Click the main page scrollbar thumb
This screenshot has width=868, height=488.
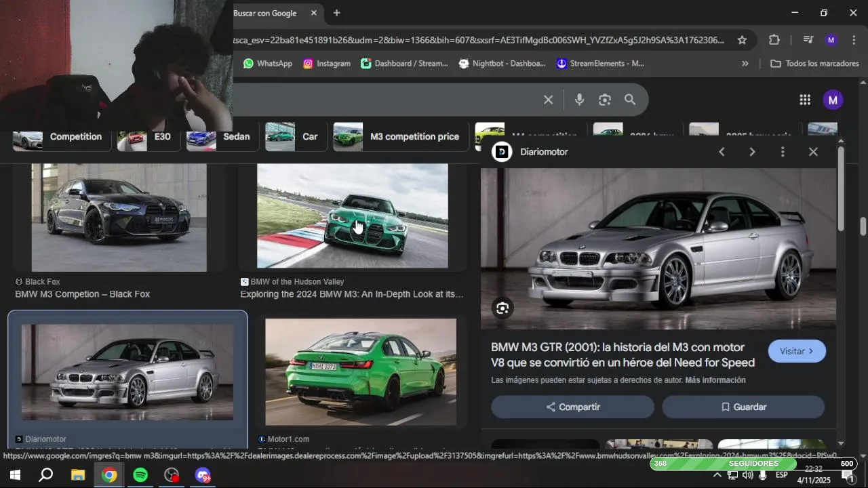pos(863,226)
